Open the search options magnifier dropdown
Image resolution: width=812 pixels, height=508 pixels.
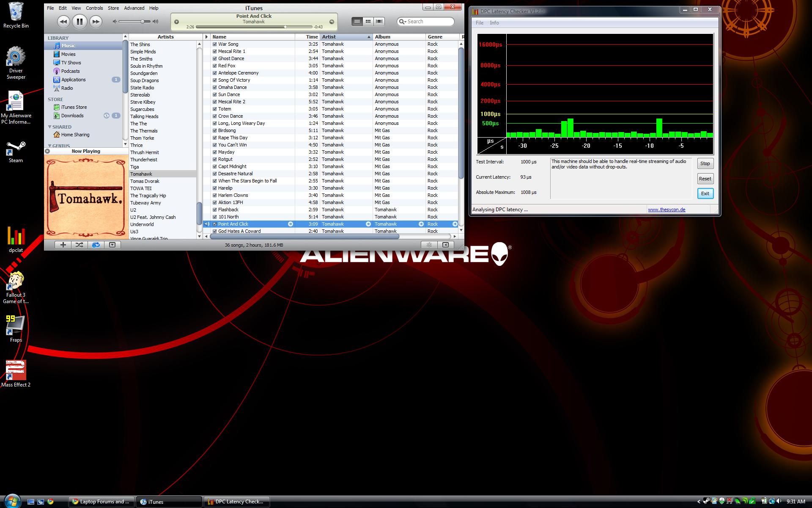click(x=403, y=22)
